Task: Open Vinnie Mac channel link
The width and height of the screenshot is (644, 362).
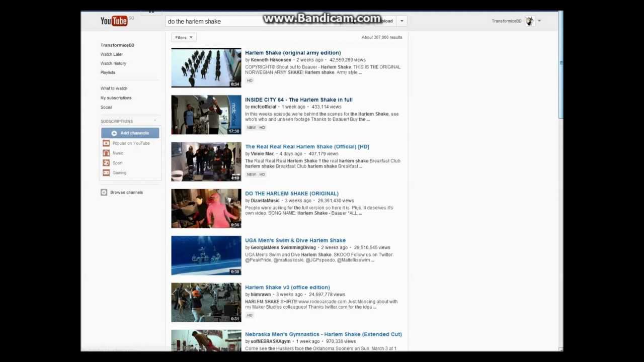Action: coord(262,154)
